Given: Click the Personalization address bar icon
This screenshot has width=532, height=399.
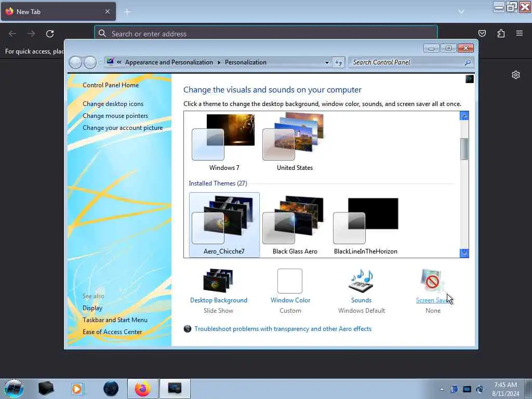Looking at the screenshot, I should [110, 62].
